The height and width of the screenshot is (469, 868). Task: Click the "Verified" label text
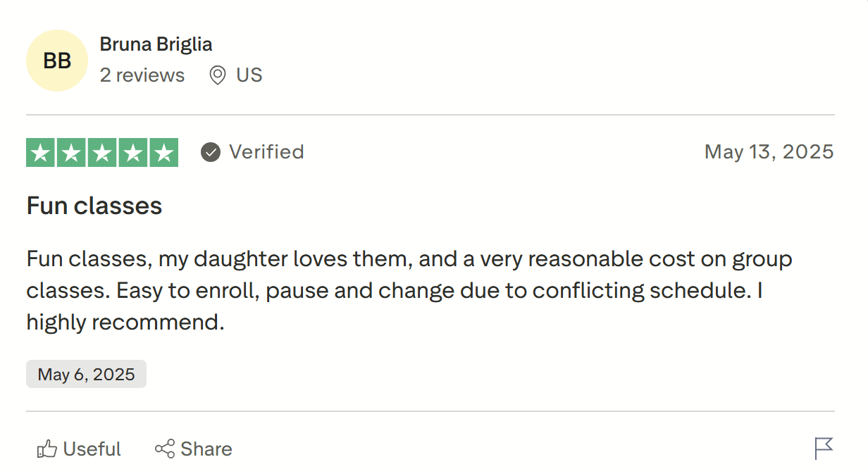coord(266,152)
